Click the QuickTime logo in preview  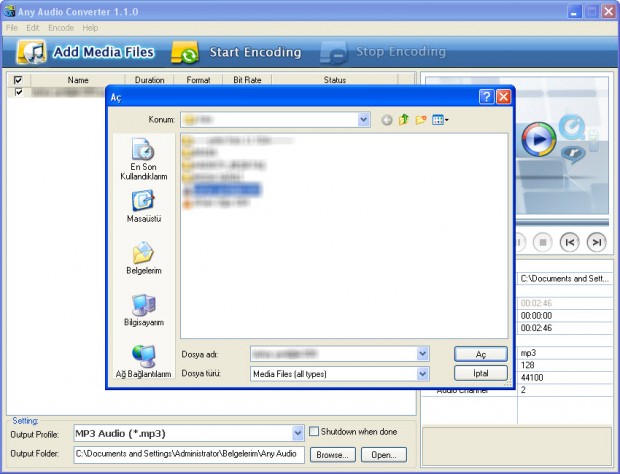click(x=572, y=127)
